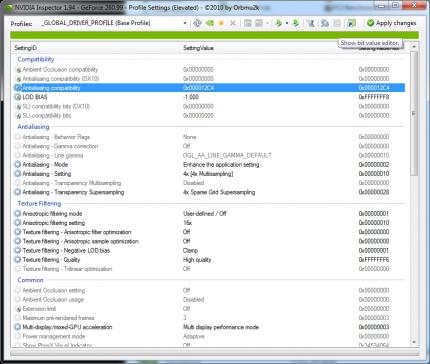Image resolution: width=430 pixels, height=364 pixels.
Task: Click gear icon beside Anisotropic sample optimization
Action: click(x=18, y=241)
